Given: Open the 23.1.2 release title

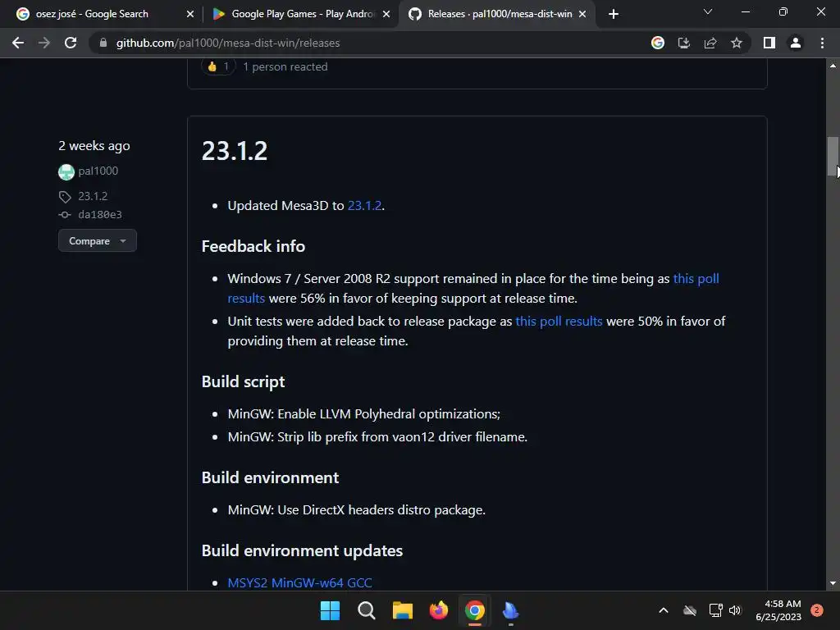Looking at the screenshot, I should (234, 151).
